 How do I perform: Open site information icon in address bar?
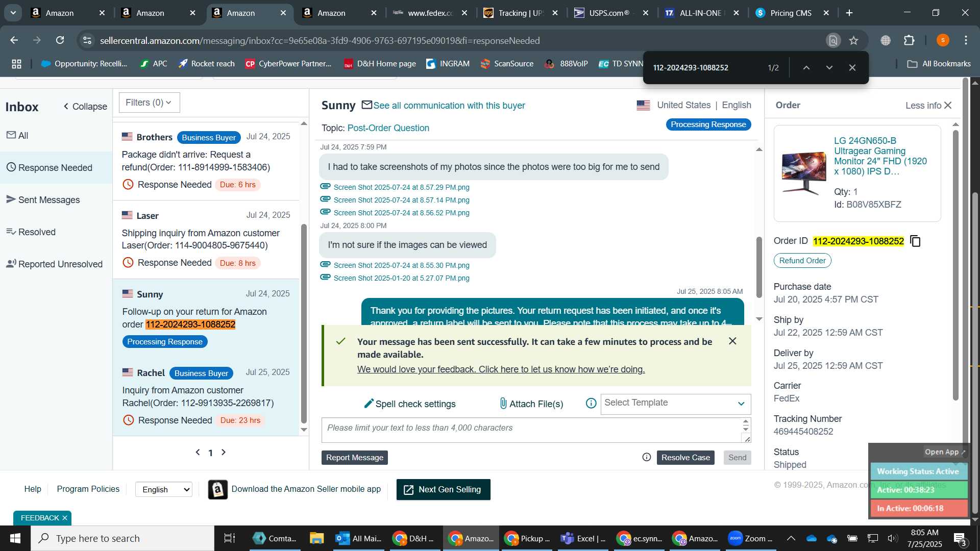[x=87, y=40]
